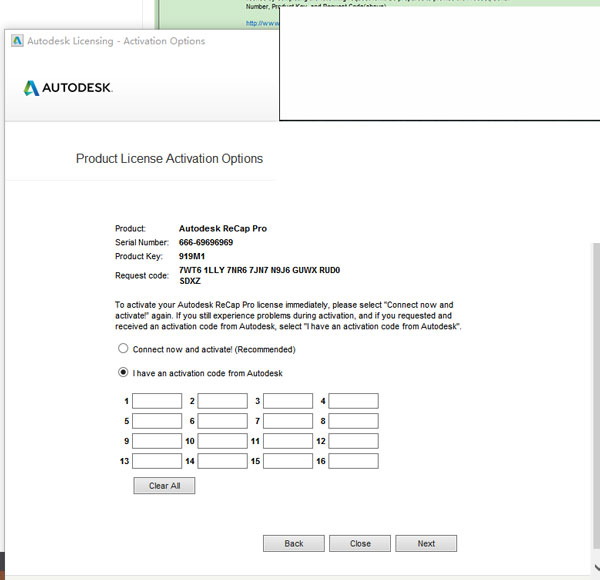
Task: Click the Close button at the bottom
Action: (360, 543)
